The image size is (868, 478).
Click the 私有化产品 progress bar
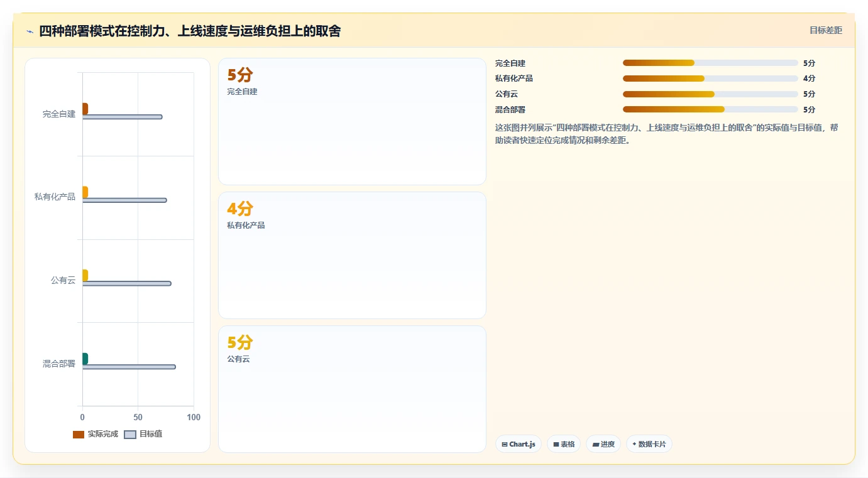click(x=710, y=79)
